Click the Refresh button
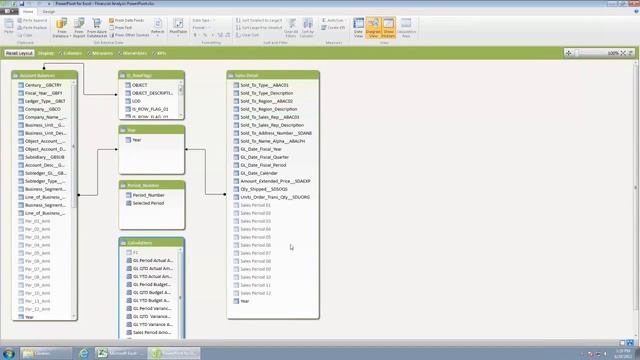This screenshot has height=360, width=640. pyautogui.click(x=158, y=27)
